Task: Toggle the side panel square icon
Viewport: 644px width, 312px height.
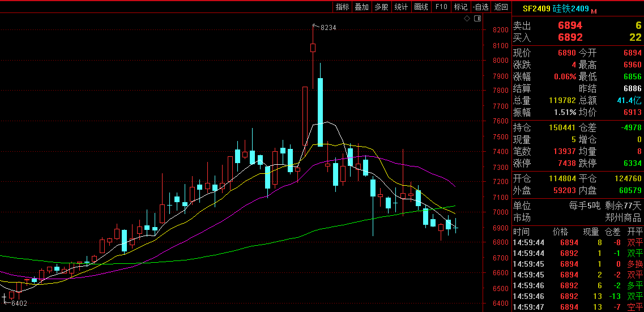Action: pos(477,19)
